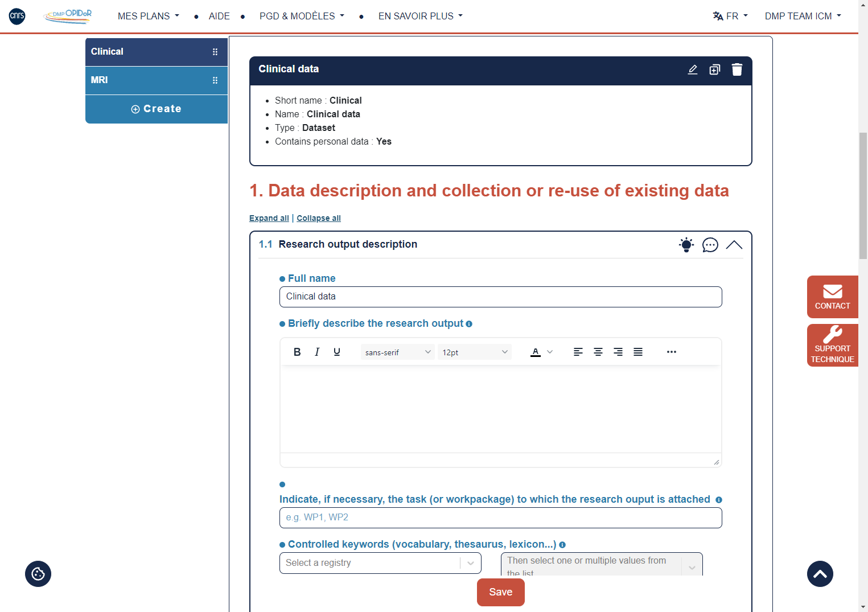Open the CONTACT side button
This screenshot has width=868, height=612.
[833, 297]
